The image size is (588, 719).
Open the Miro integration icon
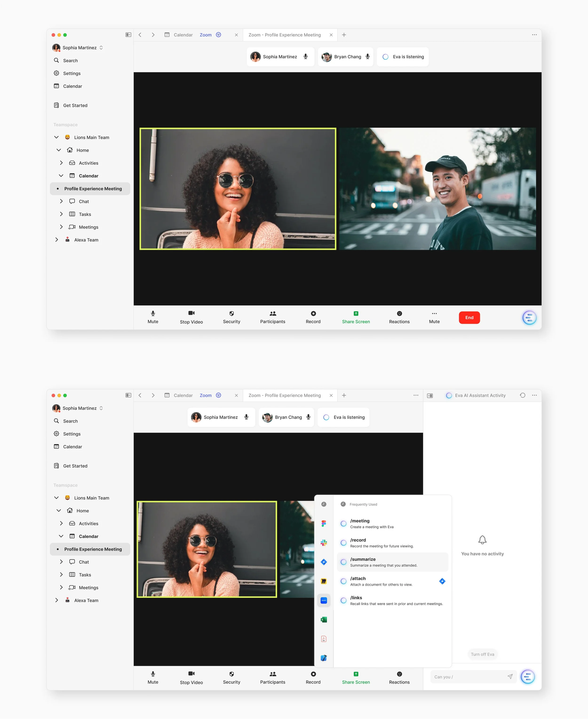point(323,581)
